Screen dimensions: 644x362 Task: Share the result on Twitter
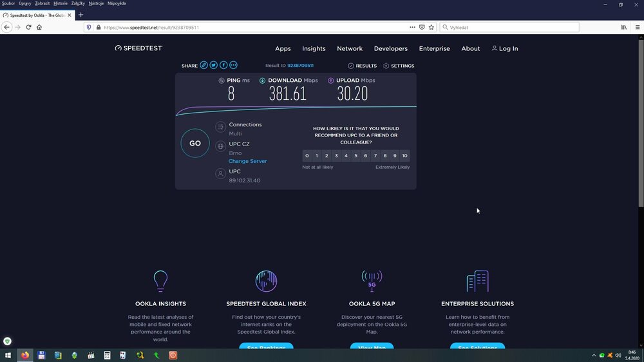point(214,65)
